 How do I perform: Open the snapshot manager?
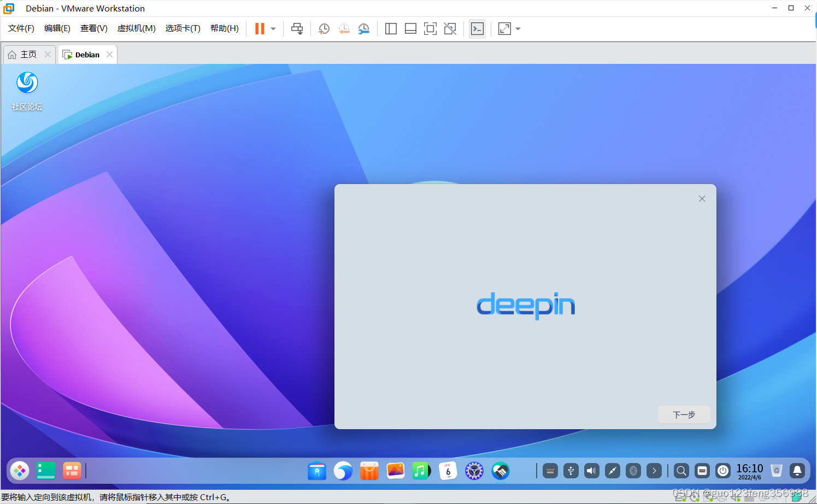pyautogui.click(x=363, y=29)
